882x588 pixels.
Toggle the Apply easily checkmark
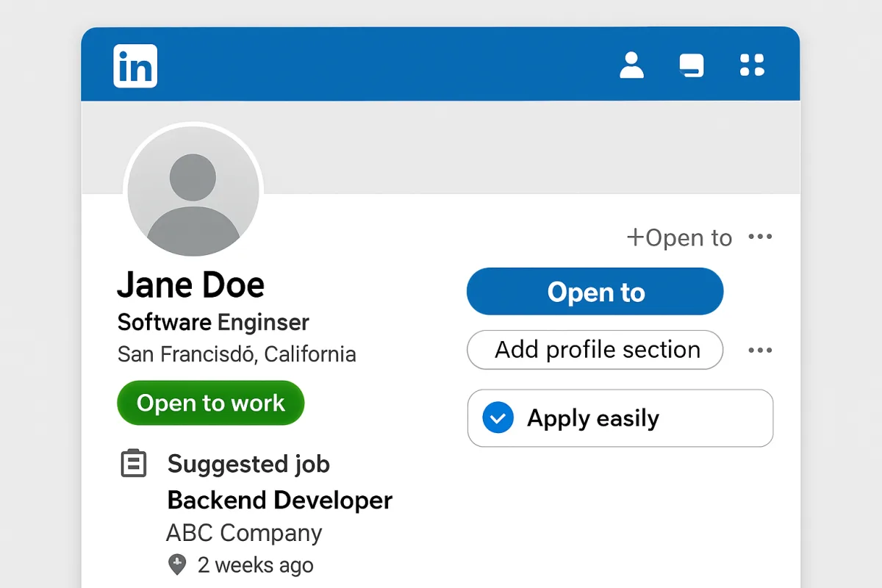point(498,418)
